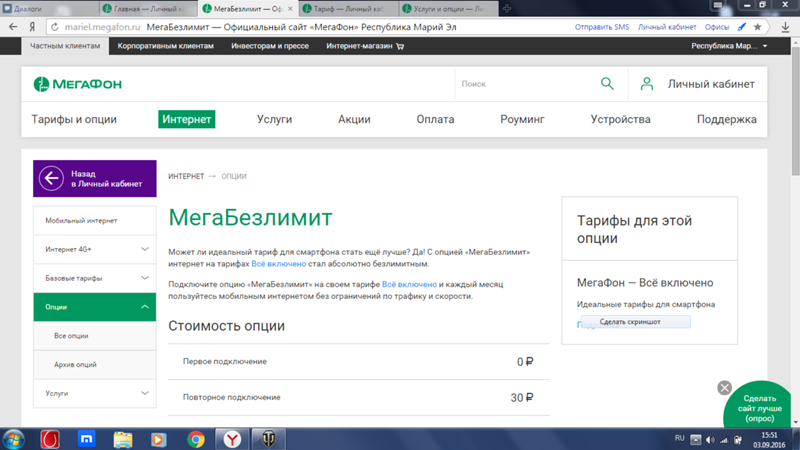Open Архив опций sidebar item
Viewport: 800px width, 450px height.
click(94, 365)
